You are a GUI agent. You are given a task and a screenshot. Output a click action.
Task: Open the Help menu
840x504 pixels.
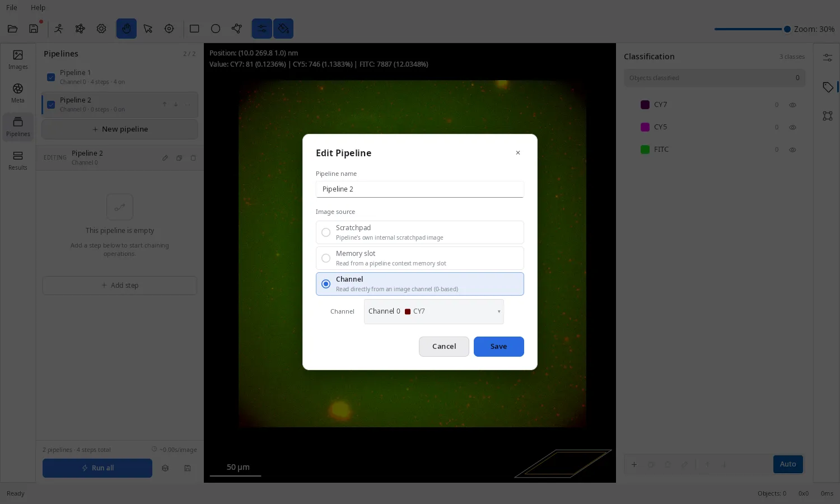(x=38, y=8)
